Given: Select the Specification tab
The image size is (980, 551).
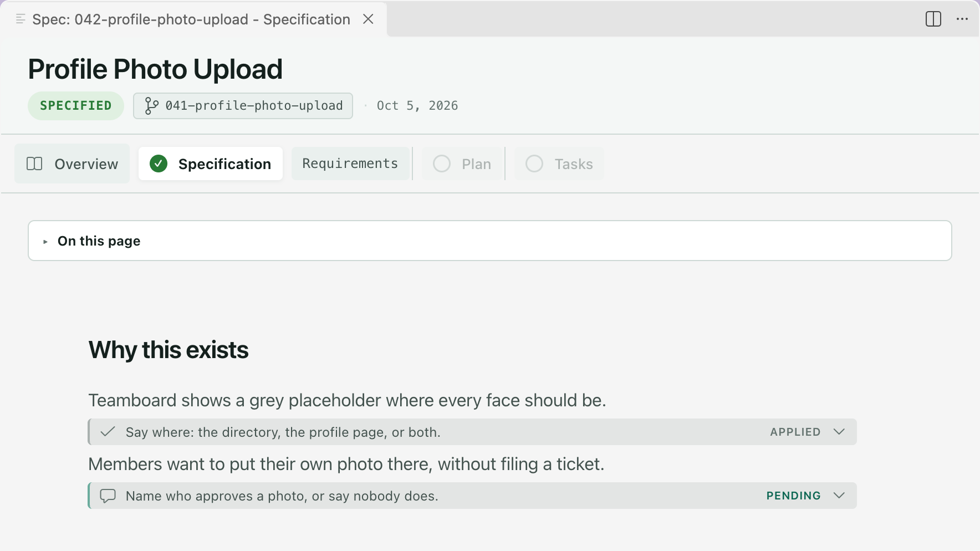Looking at the screenshot, I should tap(211, 164).
